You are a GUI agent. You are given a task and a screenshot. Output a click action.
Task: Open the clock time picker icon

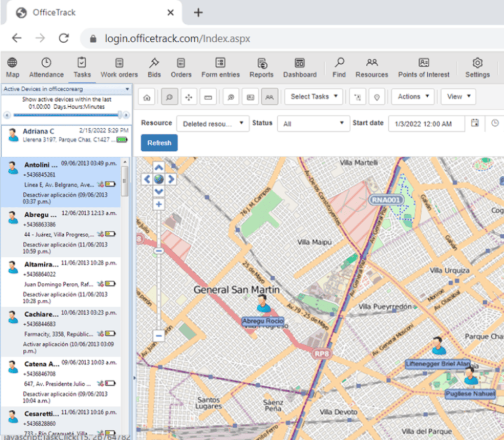point(495,123)
